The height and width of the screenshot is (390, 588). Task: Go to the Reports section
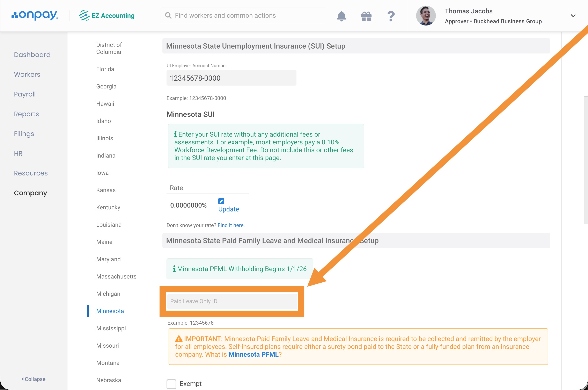click(26, 114)
